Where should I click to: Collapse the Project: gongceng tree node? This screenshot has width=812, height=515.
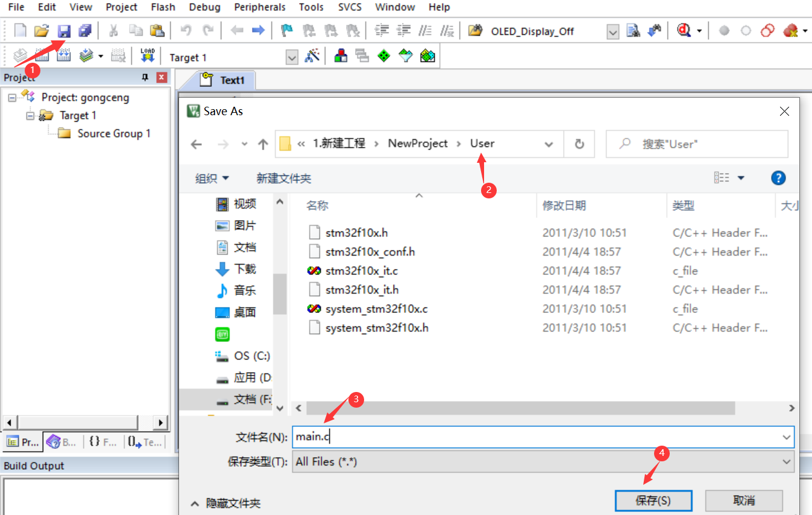[x=12, y=97]
